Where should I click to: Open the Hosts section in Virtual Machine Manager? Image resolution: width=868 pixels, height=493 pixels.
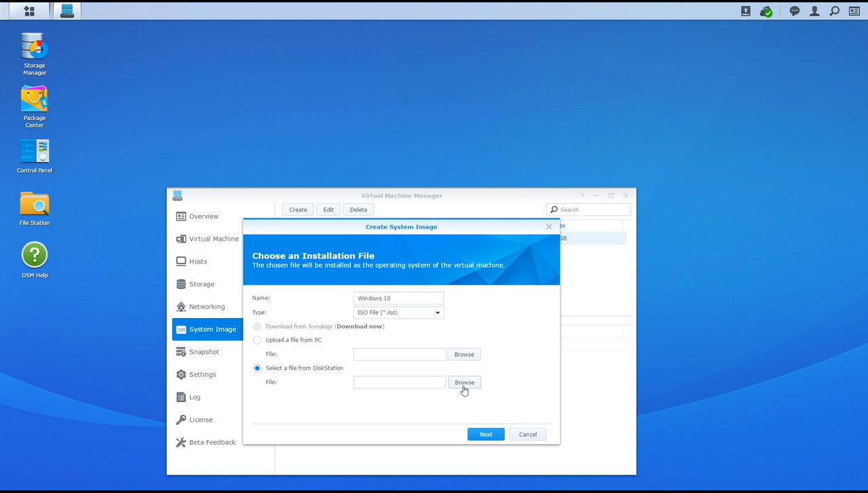pos(198,261)
